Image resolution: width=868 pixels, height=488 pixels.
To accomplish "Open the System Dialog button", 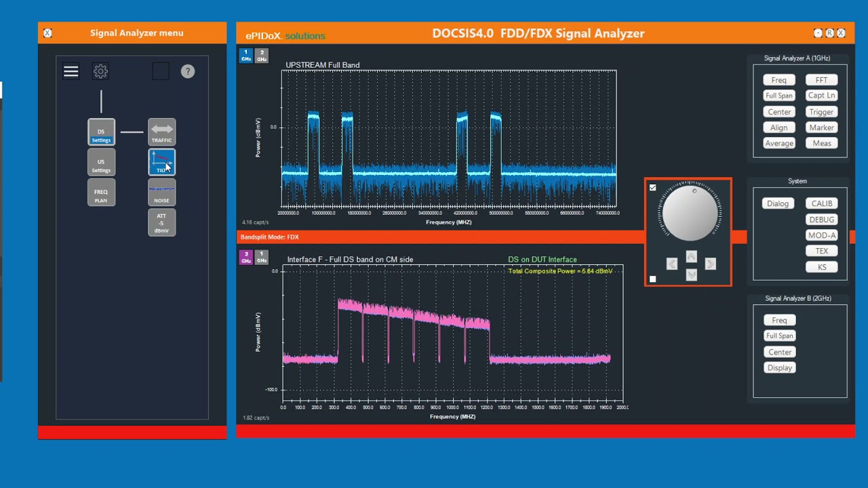I will (x=778, y=203).
